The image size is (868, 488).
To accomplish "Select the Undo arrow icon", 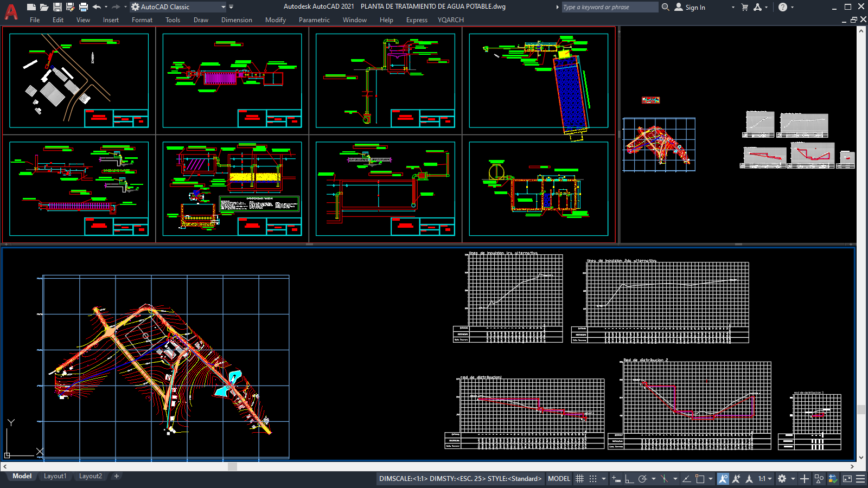I will coord(95,7).
